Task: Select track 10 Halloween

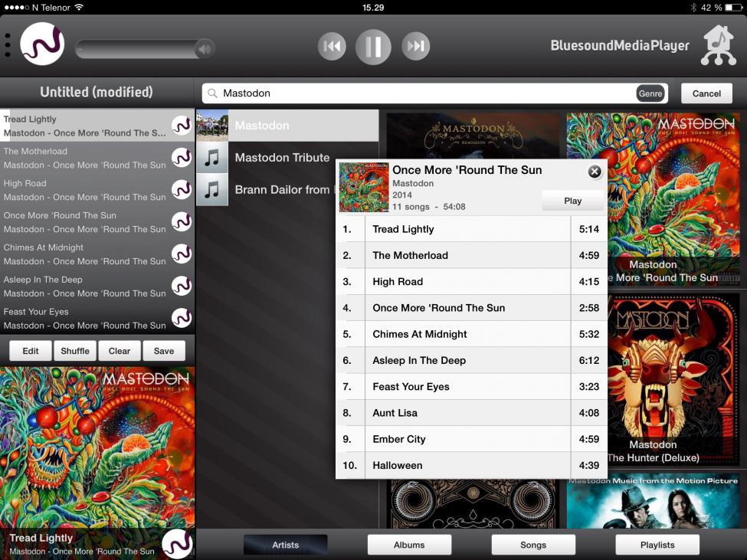Action: (x=472, y=465)
